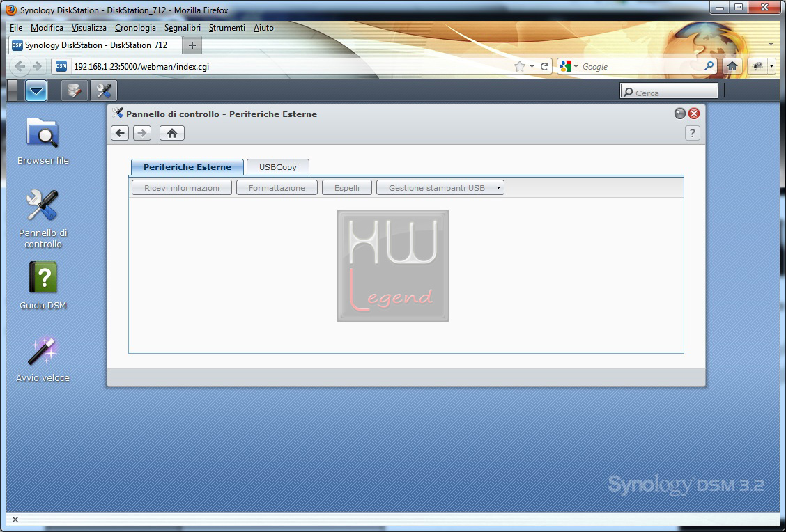Click the DSM taskbar left edge handle

[x=13, y=91]
